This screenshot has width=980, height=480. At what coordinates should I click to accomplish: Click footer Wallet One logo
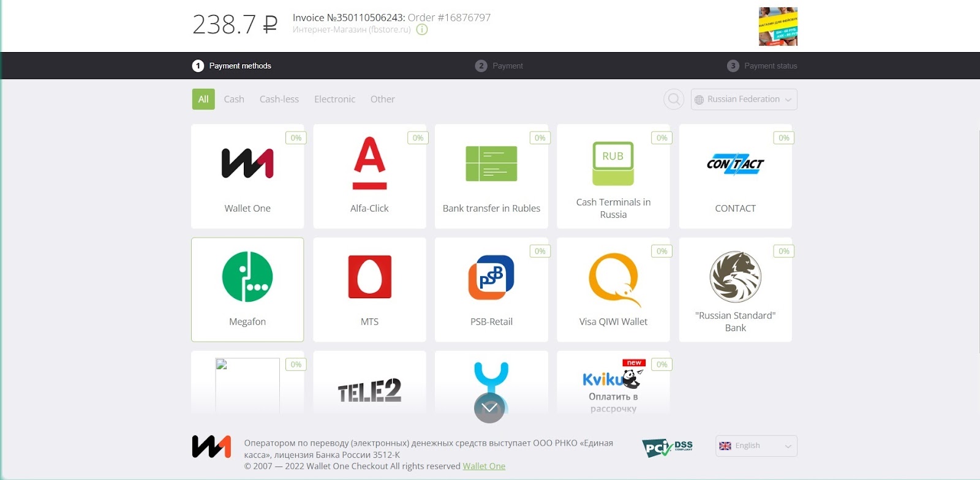point(211,447)
